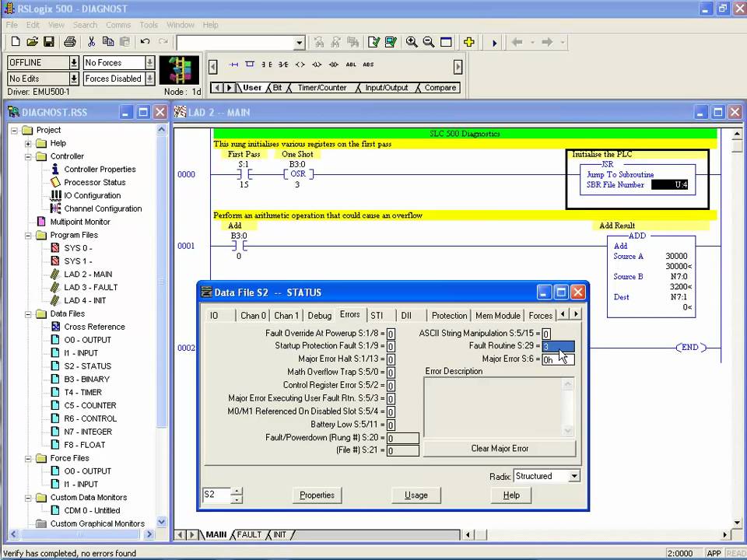Click the Major Error S:6 value field
This screenshot has width=747, height=560.
[x=559, y=359]
